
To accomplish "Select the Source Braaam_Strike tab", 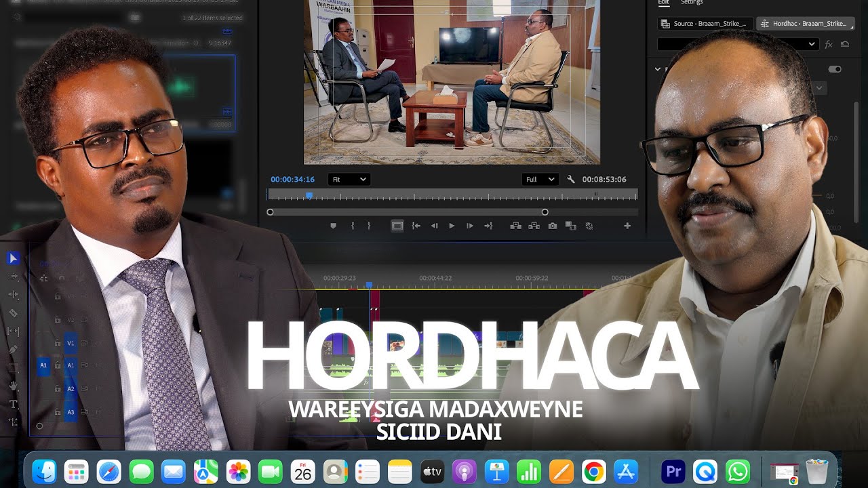I will pos(705,24).
